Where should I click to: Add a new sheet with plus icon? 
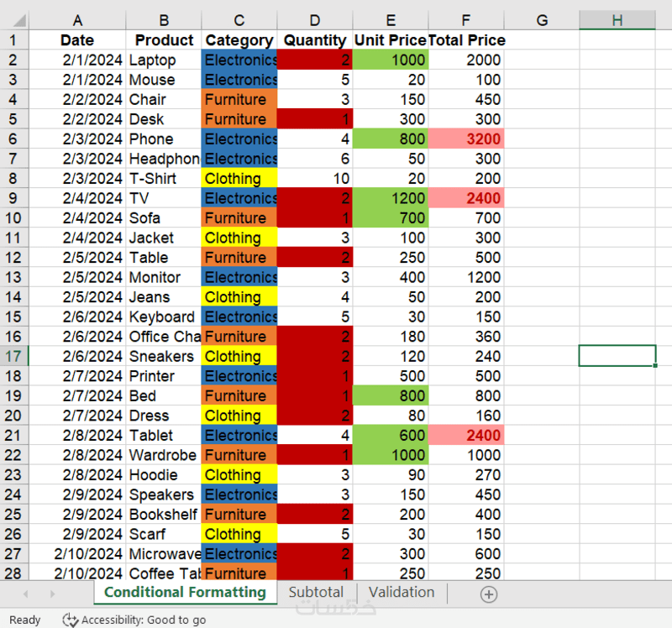[489, 594]
